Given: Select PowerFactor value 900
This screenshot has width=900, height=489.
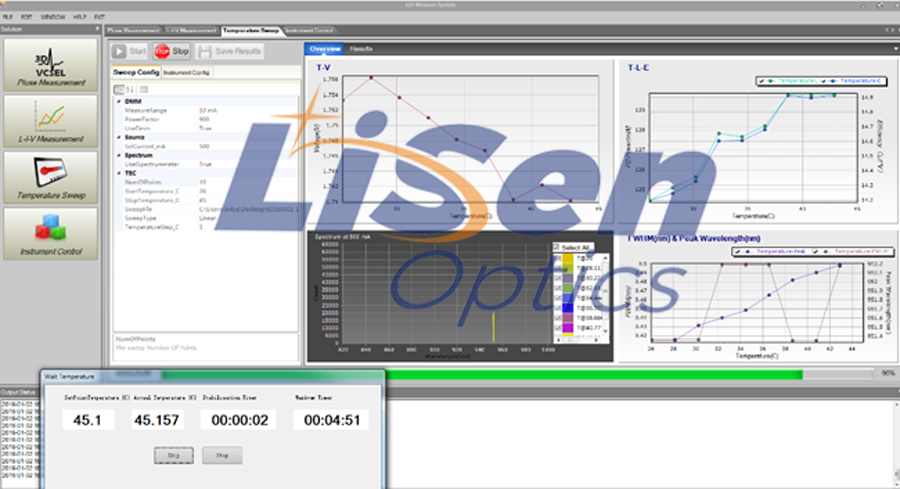Looking at the screenshot, I should click(204, 119).
